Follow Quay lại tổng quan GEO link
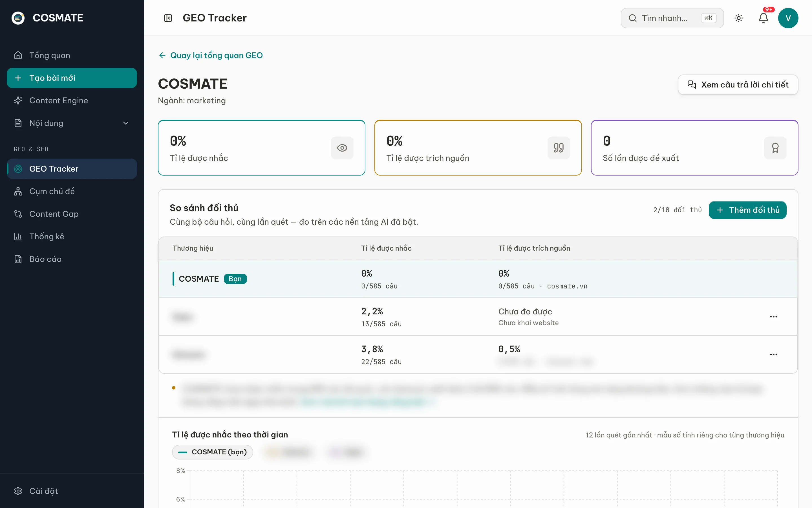Image resolution: width=812 pixels, height=508 pixels. click(x=211, y=55)
